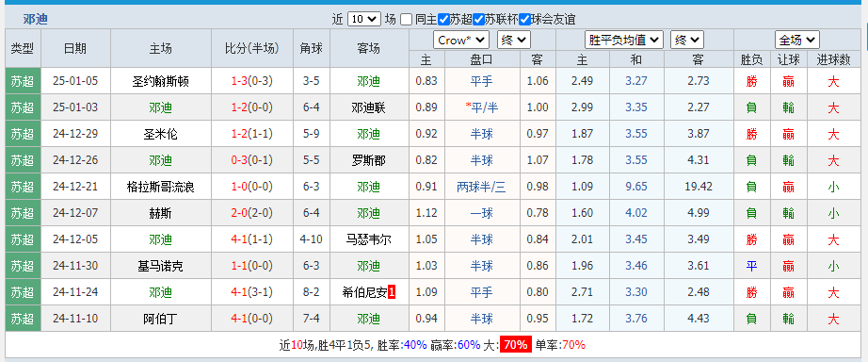Click the 角球 column header
The height and width of the screenshot is (362, 868).
click(x=311, y=49)
